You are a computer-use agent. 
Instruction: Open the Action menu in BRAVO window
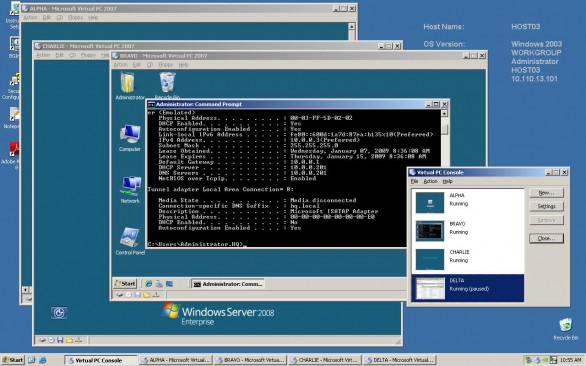click(x=120, y=65)
